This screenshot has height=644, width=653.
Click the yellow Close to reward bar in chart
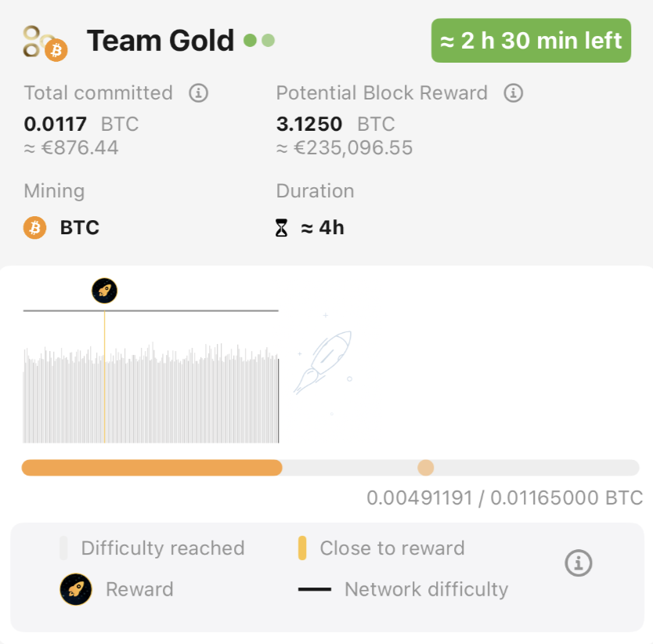104,384
